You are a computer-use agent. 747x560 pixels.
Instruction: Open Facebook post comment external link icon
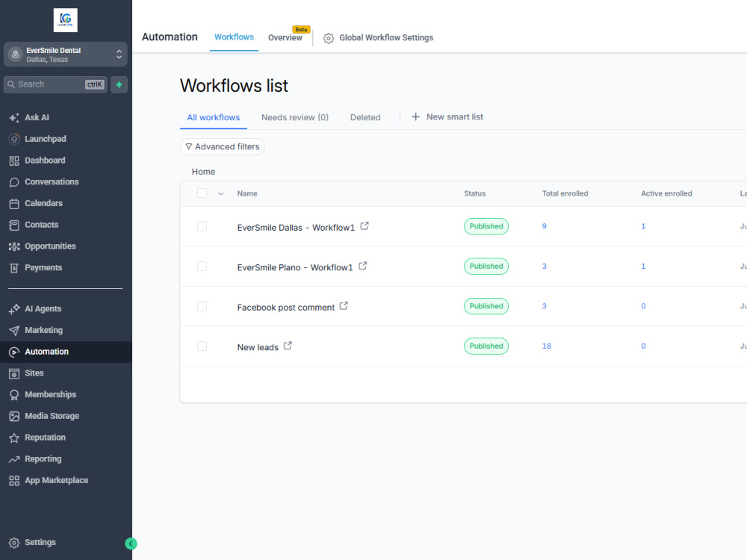(344, 306)
